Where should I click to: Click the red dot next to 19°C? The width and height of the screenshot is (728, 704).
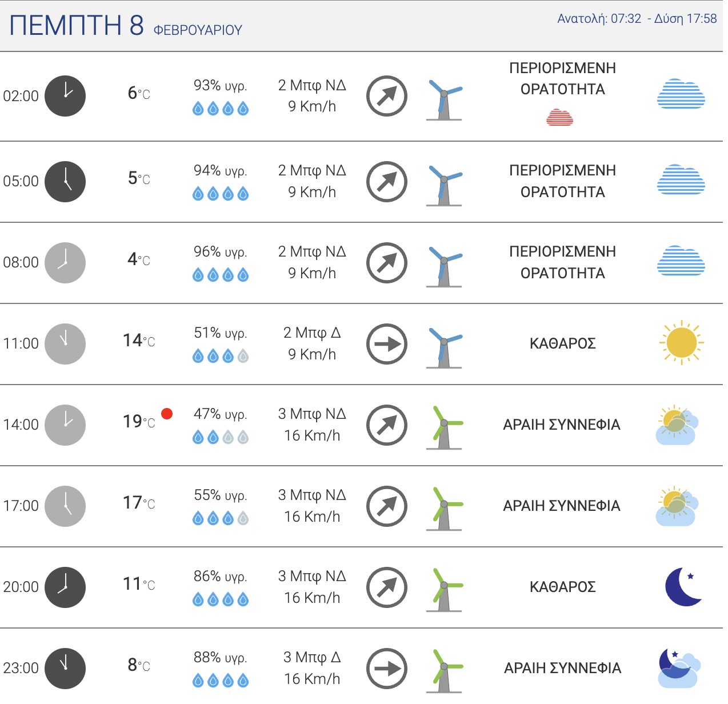point(167,414)
